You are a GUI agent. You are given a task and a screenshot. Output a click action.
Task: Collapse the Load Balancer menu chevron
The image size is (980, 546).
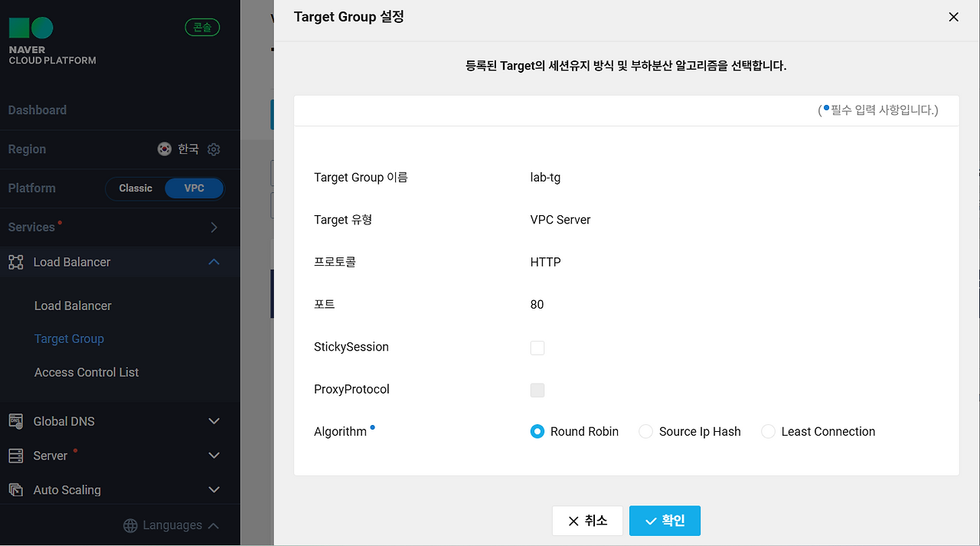point(214,262)
